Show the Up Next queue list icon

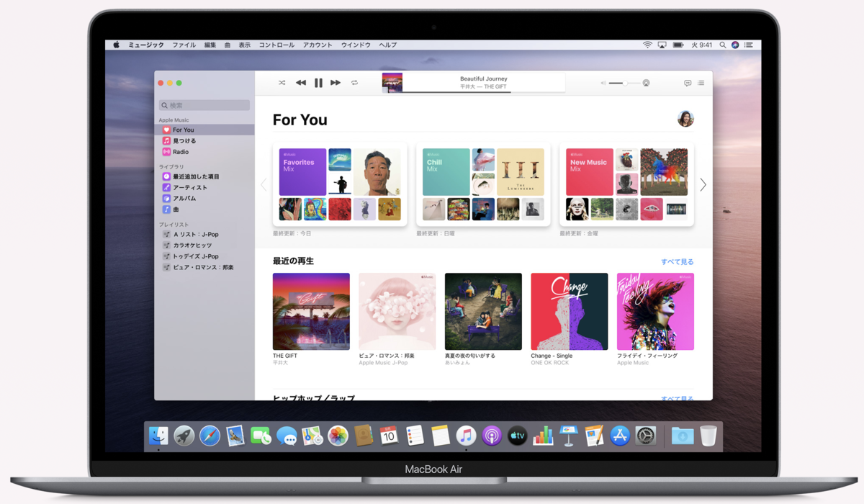click(x=701, y=83)
